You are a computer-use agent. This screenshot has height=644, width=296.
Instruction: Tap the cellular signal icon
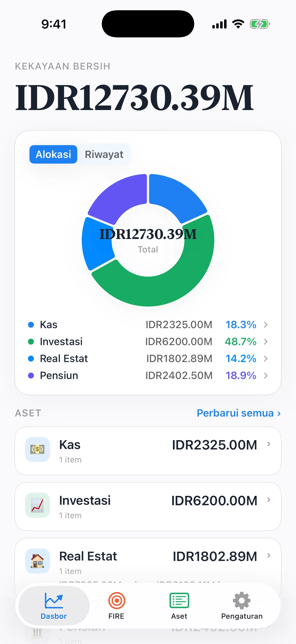pyautogui.click(x=219, y=24)
